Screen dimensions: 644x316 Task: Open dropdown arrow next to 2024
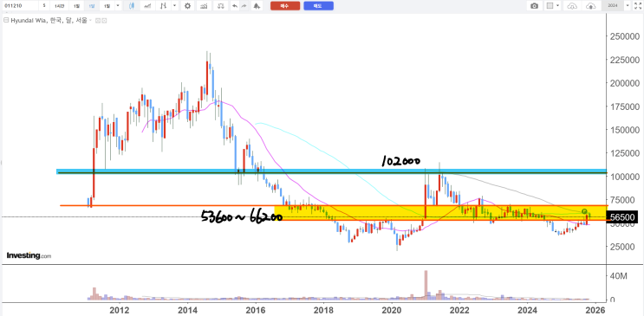(x=628, y=6)
